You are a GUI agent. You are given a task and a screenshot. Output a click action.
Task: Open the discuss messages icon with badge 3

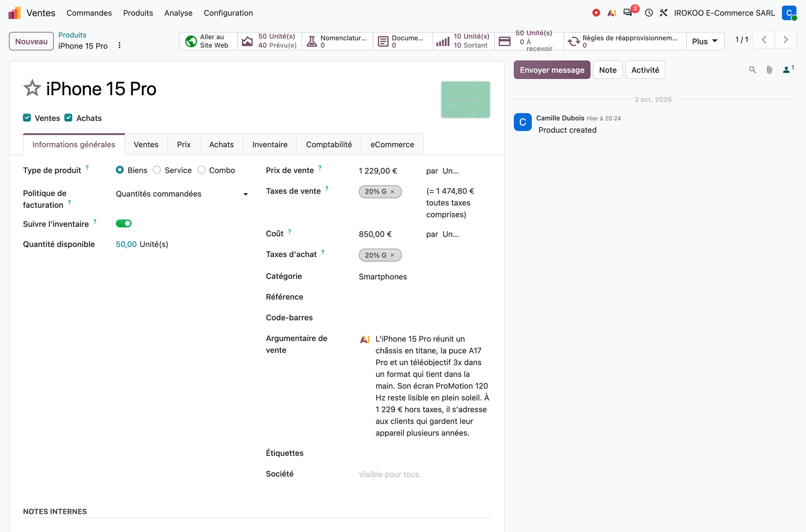pos(628,13)
